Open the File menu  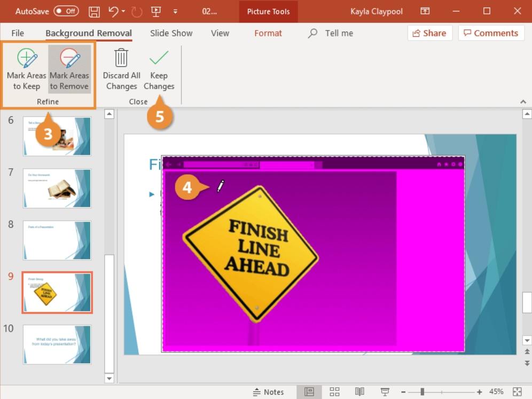[18, 33]
